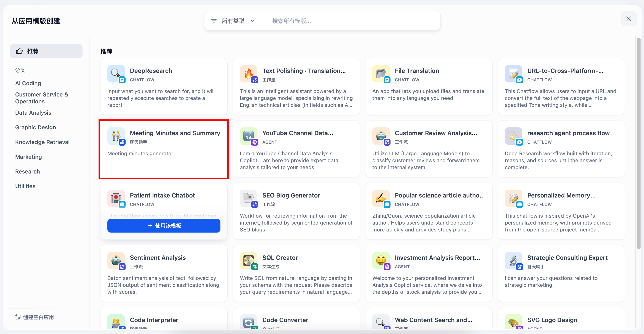Open the SQL Creator template title
The width and height of the screenshot is (644, 334).
280,258
